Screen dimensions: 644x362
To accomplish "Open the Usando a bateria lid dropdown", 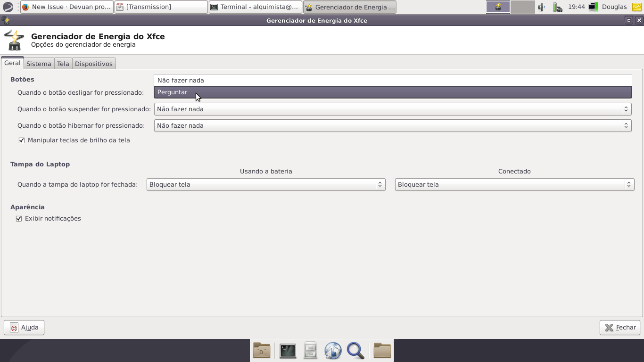I will pos(266,185).
